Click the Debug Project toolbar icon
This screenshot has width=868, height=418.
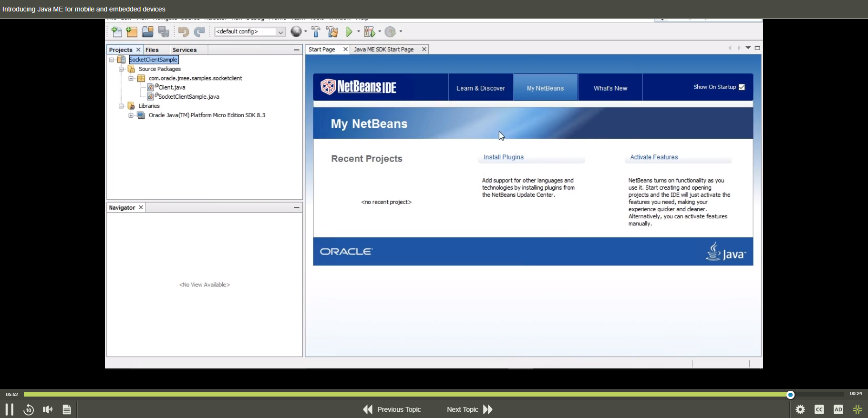[x=370, y=32]
